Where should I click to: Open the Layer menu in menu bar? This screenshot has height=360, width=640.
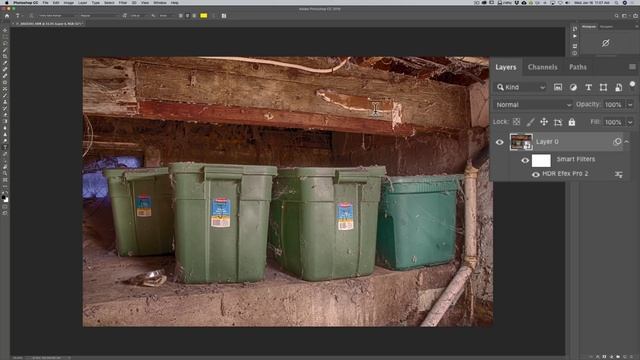[x=82, y=2]
